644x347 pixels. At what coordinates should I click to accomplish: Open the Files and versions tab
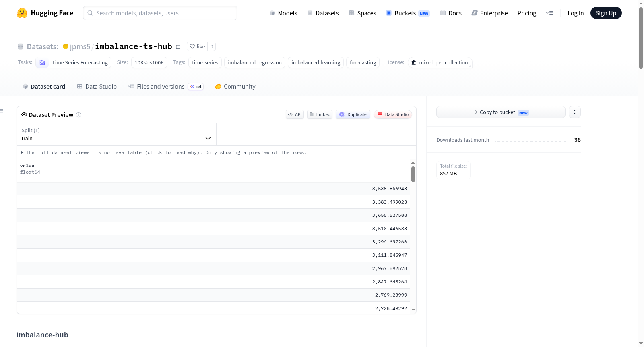click(166, 86)
